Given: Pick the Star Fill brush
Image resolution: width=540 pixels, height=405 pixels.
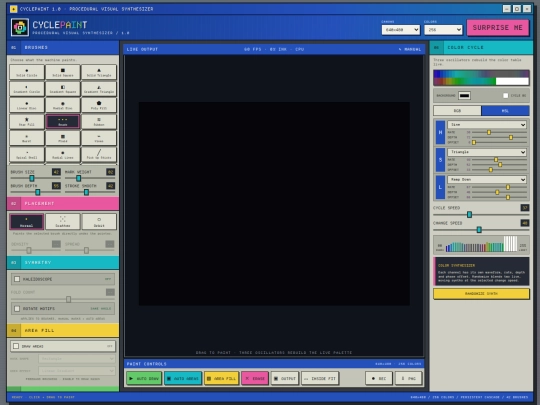Looking at the screenshot, I should click(x=27, y=122).
